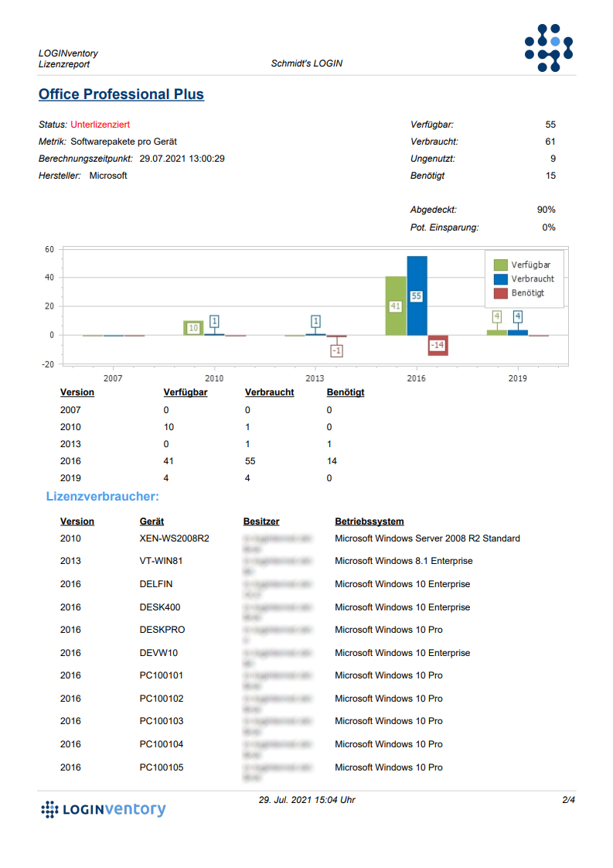Select device name DESKPRO

(162, 630)
